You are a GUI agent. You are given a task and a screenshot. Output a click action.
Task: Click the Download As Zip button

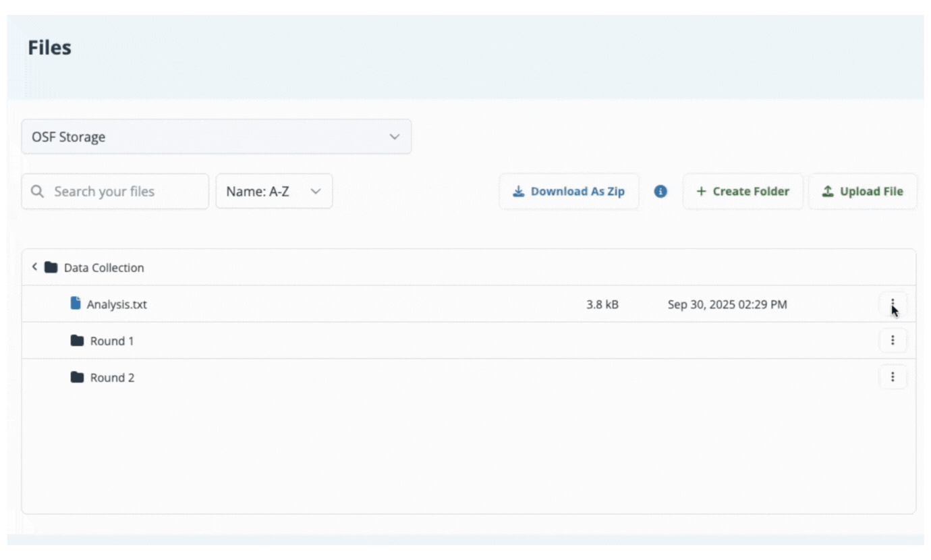[x=569, y=192]
